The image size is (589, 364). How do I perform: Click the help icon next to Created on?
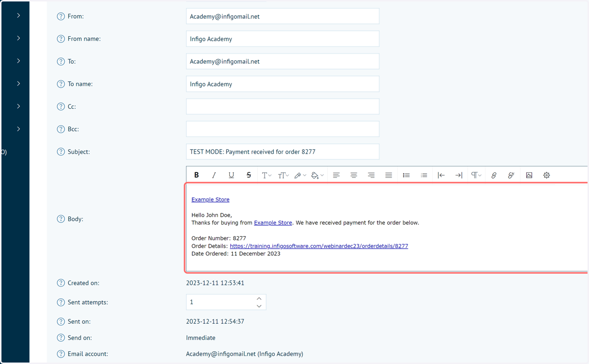tap(61, 283)
